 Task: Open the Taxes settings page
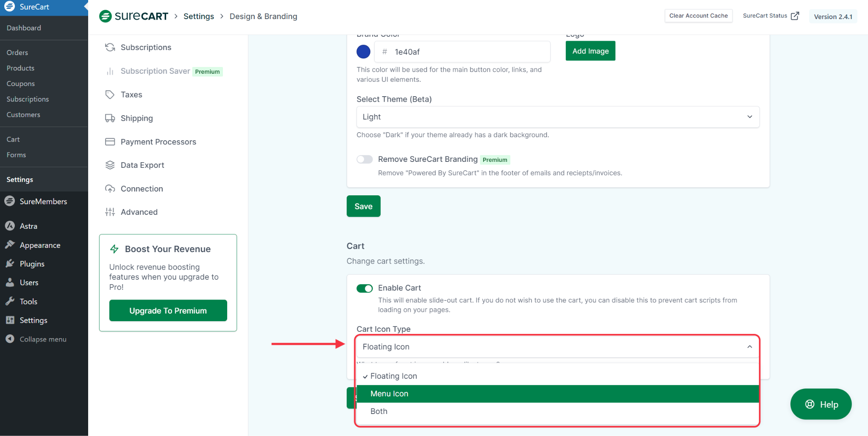(131, 94)
